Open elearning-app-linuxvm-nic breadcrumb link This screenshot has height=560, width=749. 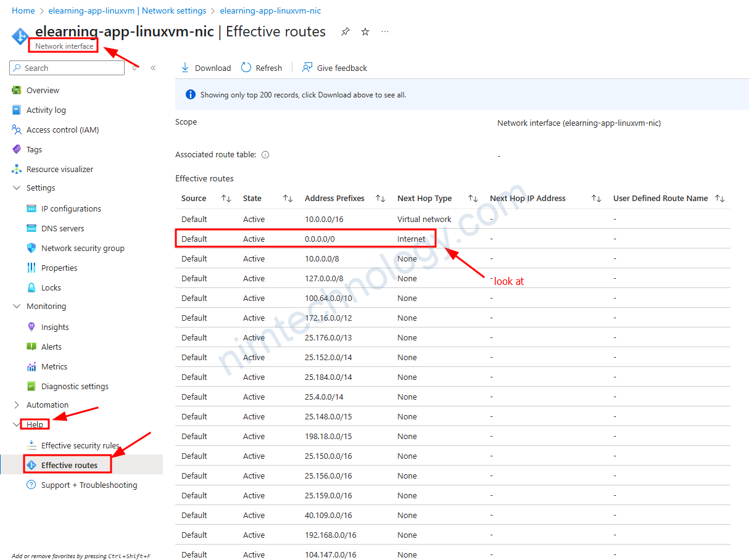(x=270, y=10)
